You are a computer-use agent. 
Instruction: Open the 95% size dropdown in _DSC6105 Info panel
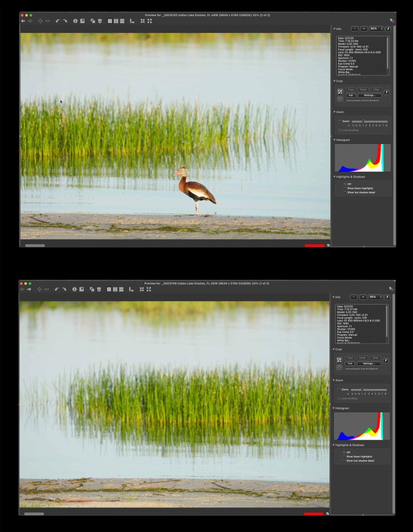pyautogui.click(x=377, y=29)
